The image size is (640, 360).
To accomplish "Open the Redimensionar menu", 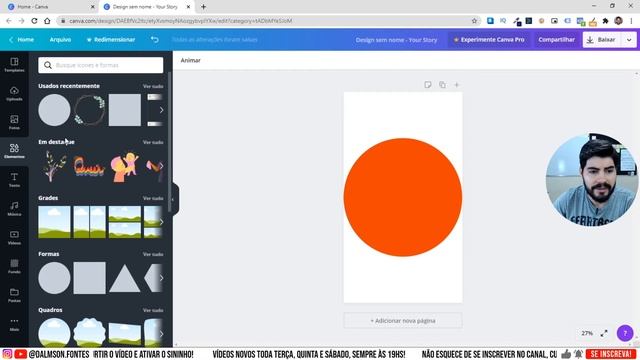I will pos(111,40).
